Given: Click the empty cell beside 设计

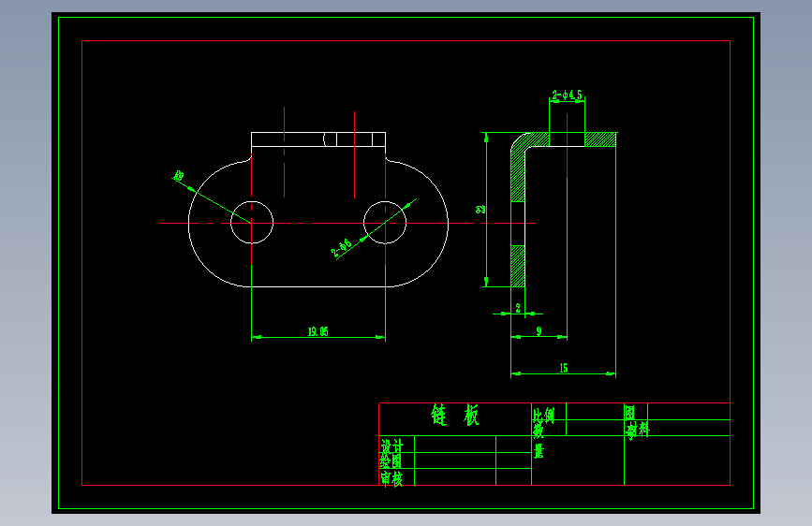Looking at the screenshot, I should [x=455, y=445].
